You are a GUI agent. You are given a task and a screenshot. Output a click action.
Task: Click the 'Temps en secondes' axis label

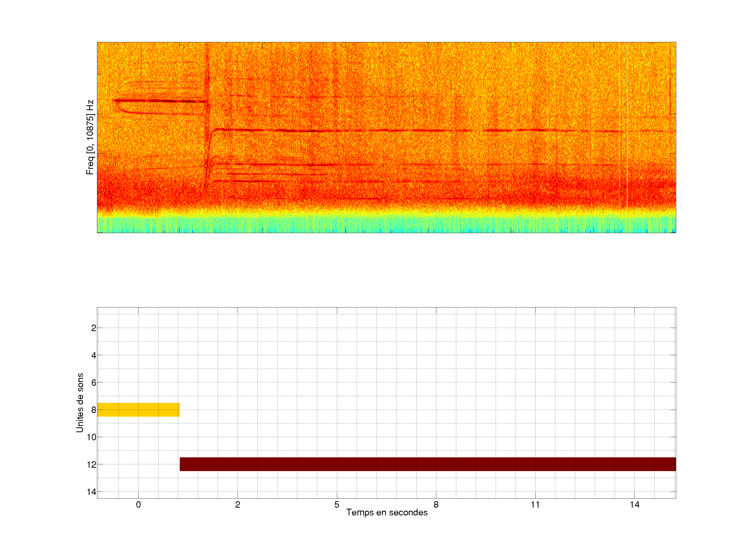pyautogui.click(x=387, y=512)
